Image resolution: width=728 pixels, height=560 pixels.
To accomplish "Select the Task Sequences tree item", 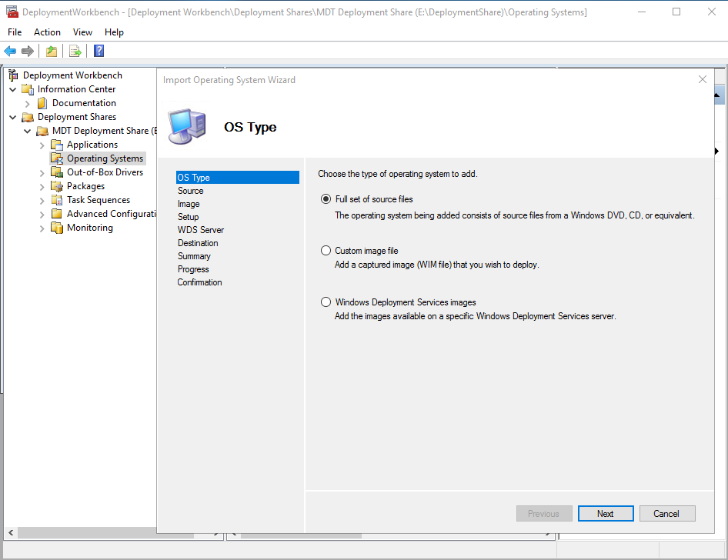I will [x=99, y=200].
